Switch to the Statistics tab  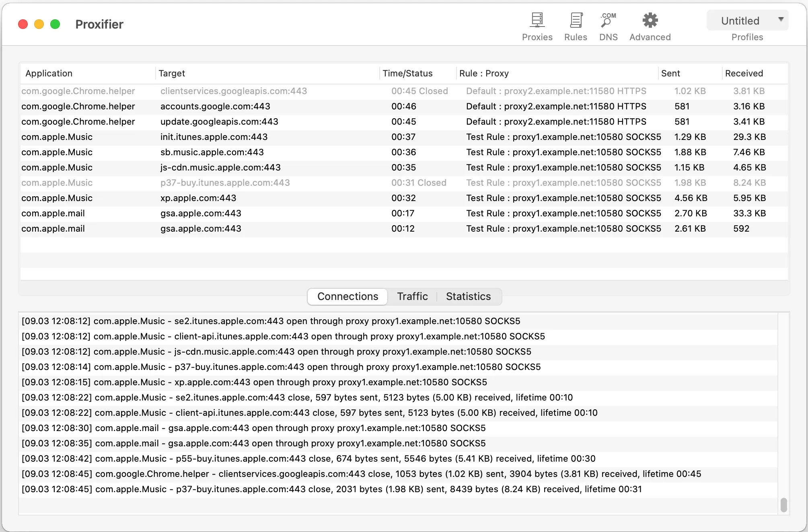tap(468, 296)
